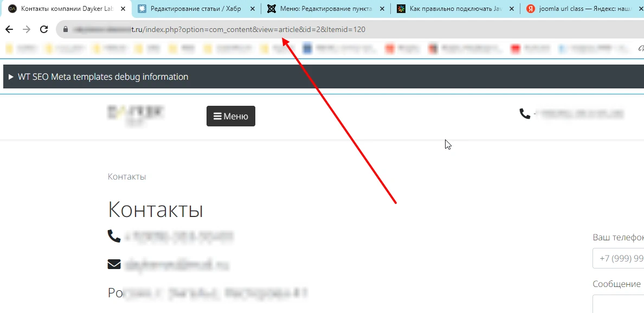Image resolution: width=644 pixels, height=313 pixels.
Task: Click the phone handset icon in the site header
Action: click(524, 114)
